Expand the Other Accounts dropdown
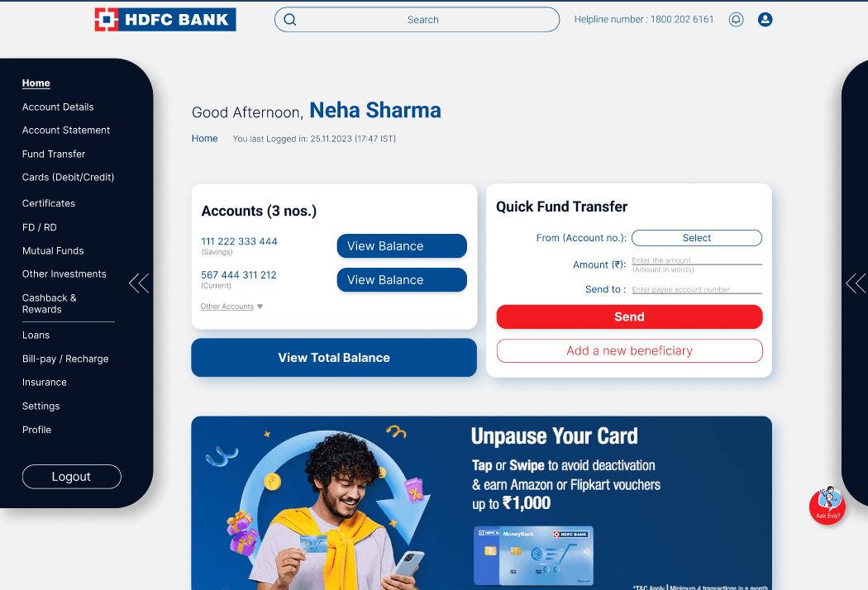Image resolution: width=868 pixels, height=590 pixels. coord(231,306)
